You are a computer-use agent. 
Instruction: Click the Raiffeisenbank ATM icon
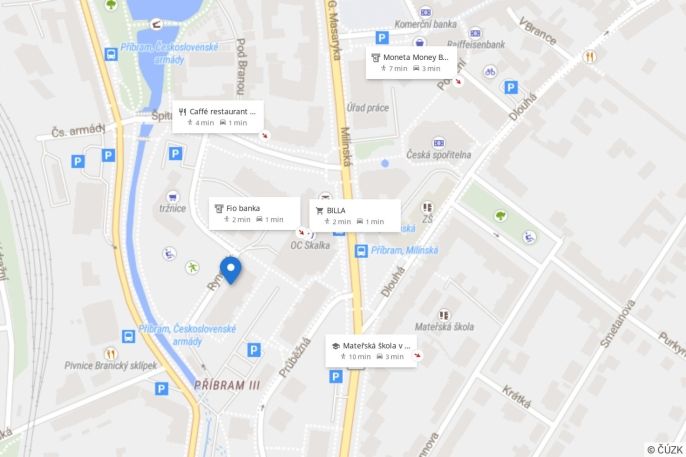pos(475,33)
